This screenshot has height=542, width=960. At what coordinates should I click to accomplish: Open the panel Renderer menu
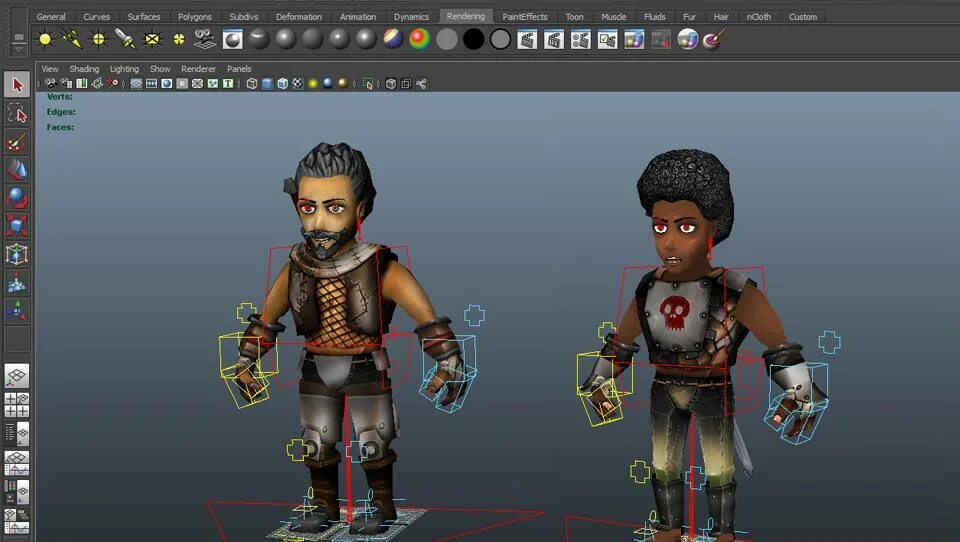(198, 69)
